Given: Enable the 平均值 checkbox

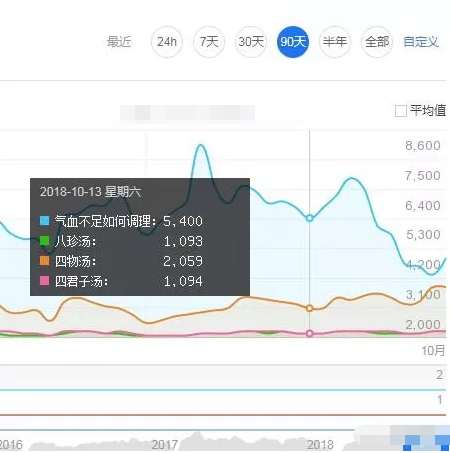Looking at the screenshot, I should point(401,111).
